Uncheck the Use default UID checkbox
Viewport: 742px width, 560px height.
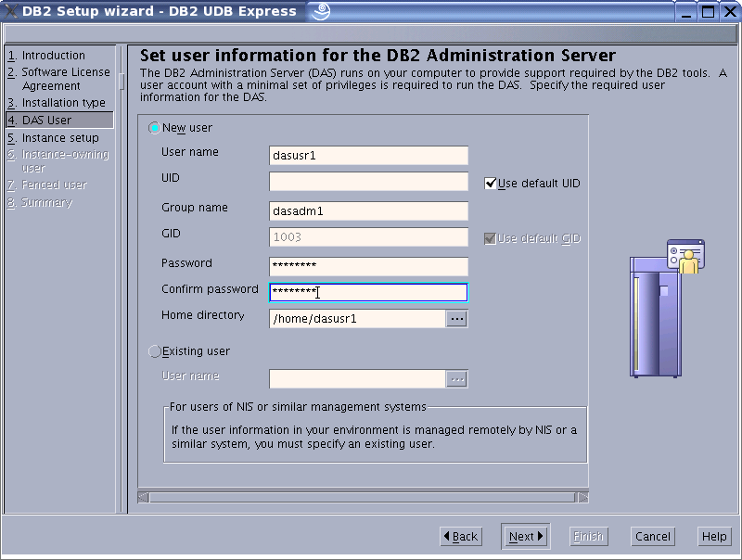(x=491, y=183)
